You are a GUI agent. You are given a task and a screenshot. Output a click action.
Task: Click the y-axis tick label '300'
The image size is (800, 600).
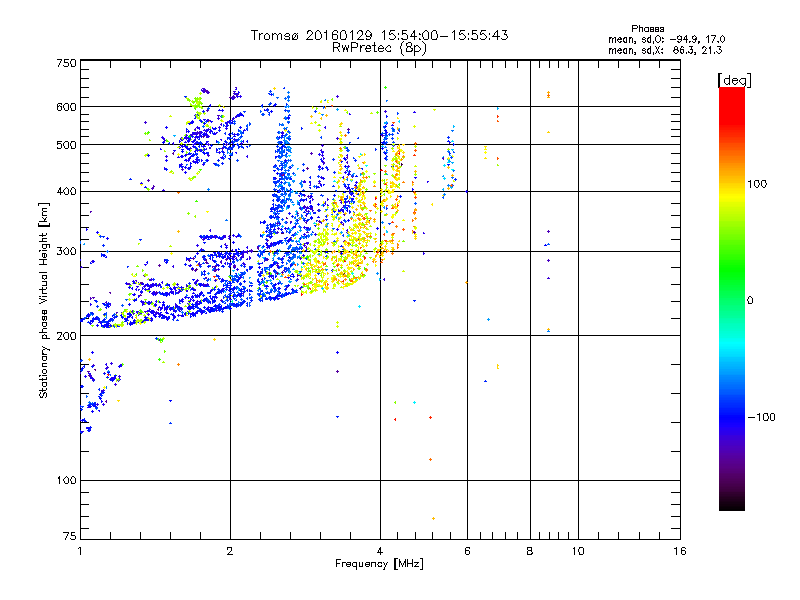[x=67, y=252]
